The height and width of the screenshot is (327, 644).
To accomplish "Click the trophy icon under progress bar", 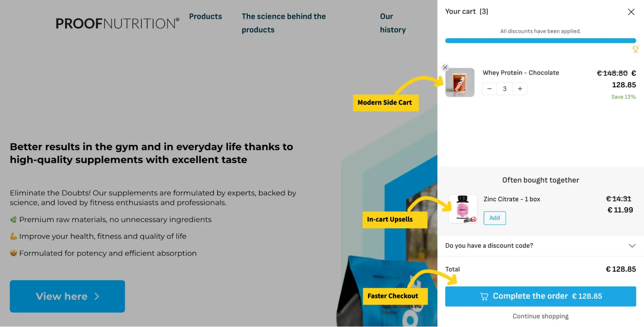I will click(x=635, y=49).
